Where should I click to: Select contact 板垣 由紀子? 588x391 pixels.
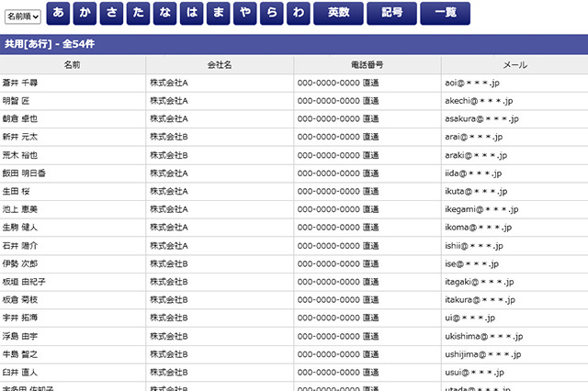[24, 282]
